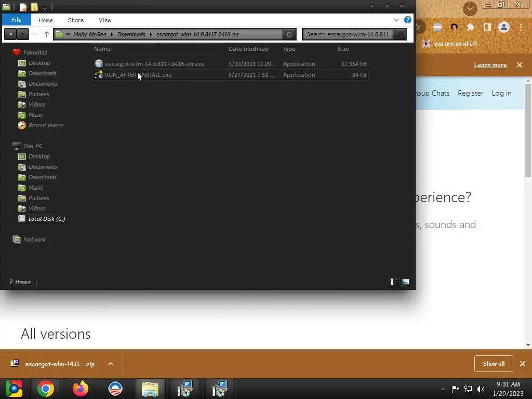Click Show all downloads button

(494, 364)
